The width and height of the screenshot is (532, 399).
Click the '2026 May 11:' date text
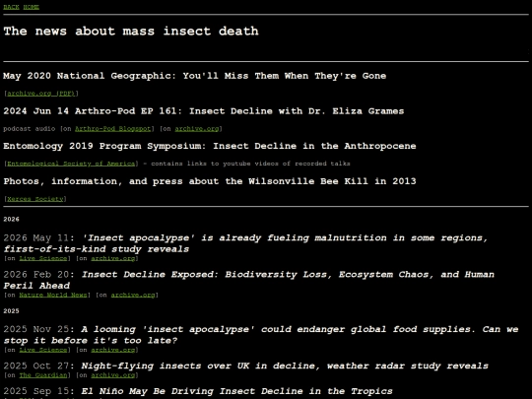tap(39, 238)
